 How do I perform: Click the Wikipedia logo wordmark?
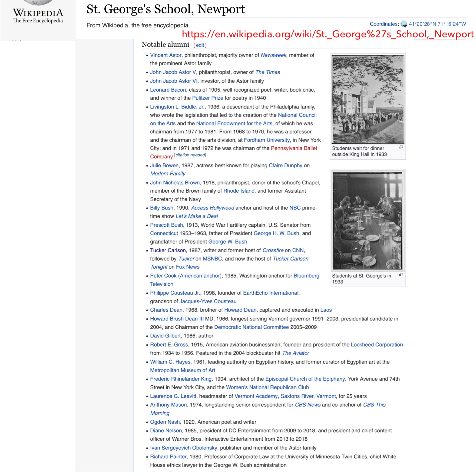(38, 13)
